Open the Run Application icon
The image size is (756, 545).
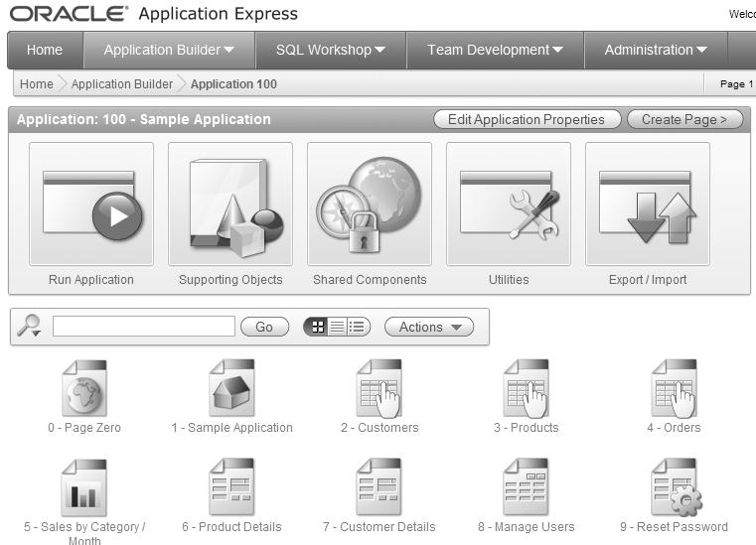[x=91, y=204]
